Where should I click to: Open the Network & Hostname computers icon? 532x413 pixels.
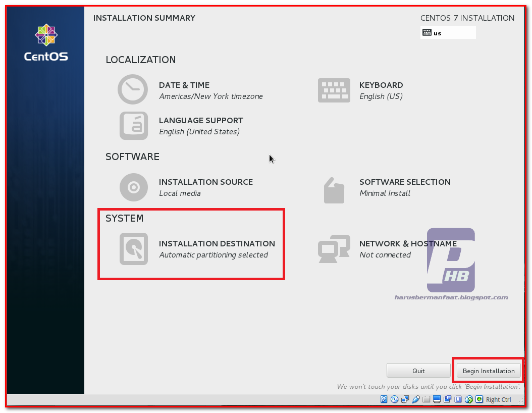(x=334, y=249)
